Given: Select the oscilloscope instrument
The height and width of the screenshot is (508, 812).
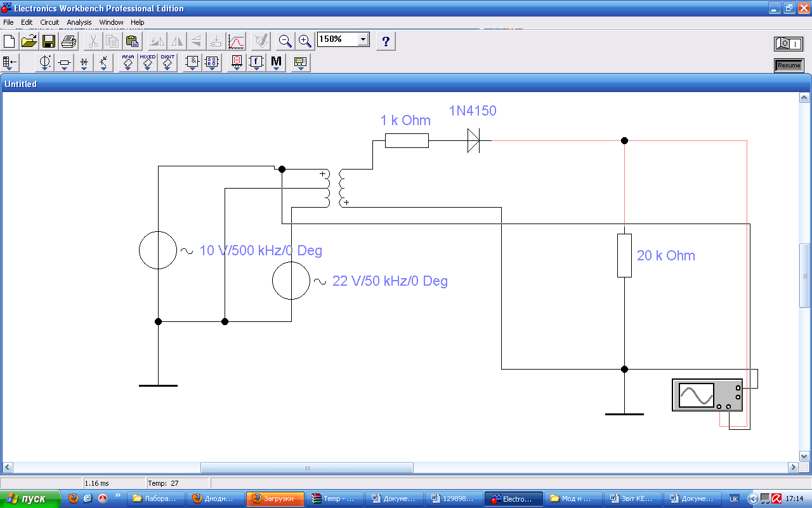Looking at the screenshot, I should [707, 395].
